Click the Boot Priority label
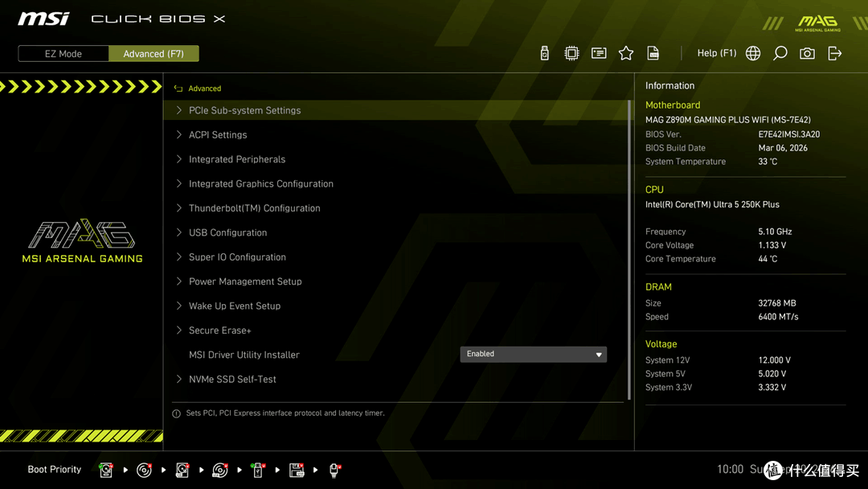Screen dimensions: 868x489 click(55, 469)
